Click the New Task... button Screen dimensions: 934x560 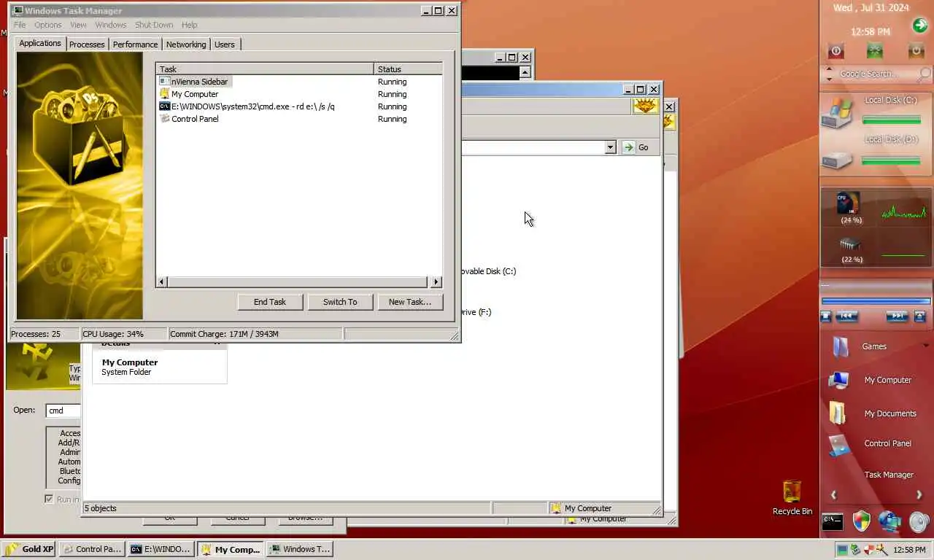[x=410, y=302]
